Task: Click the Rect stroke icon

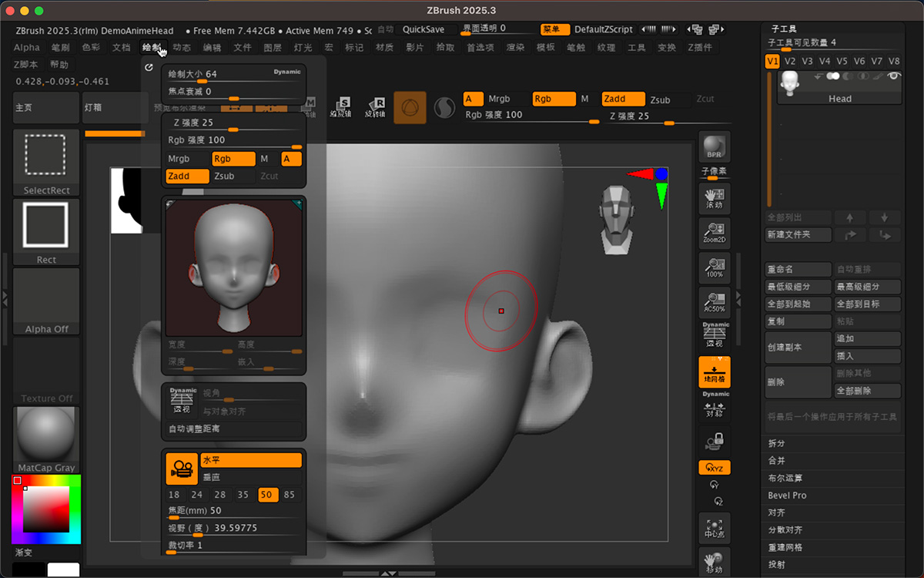Action: click(x=46, y=231)
